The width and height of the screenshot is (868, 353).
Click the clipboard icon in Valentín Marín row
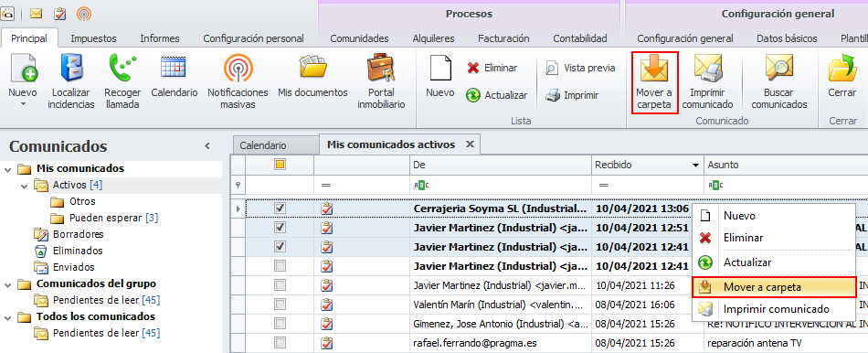tap(327, 305)
